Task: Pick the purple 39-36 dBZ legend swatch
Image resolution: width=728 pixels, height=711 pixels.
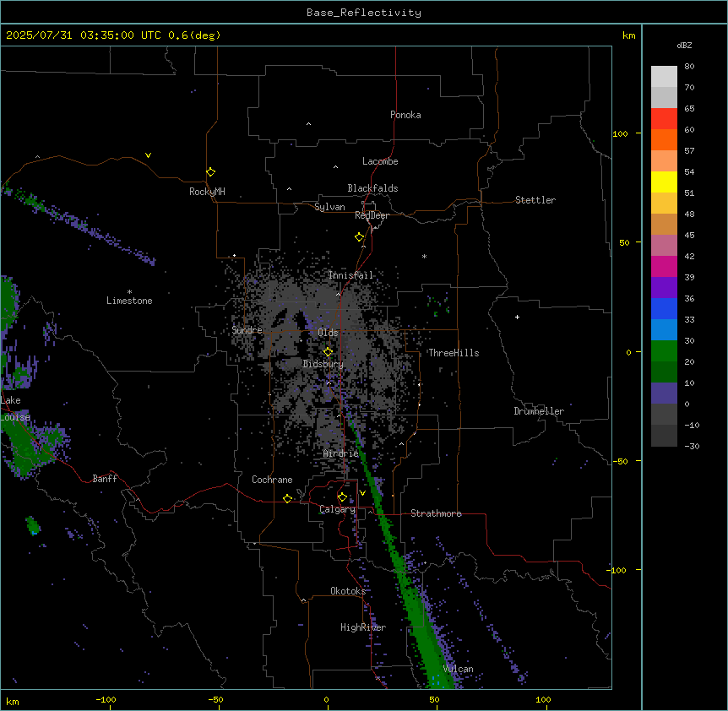Action: pos(664,287)
